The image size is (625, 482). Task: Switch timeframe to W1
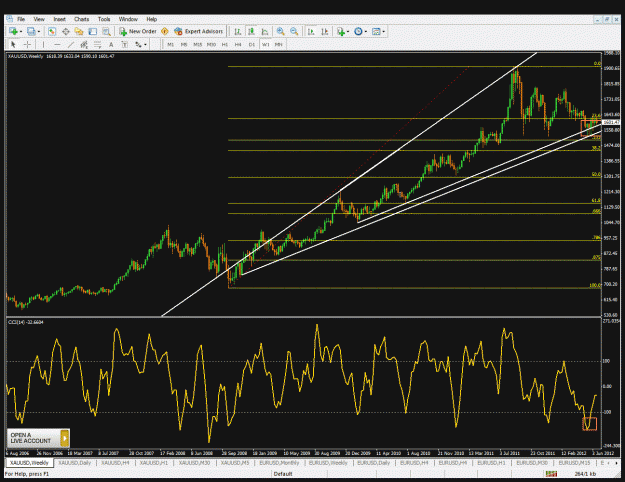tap(265, 44)
